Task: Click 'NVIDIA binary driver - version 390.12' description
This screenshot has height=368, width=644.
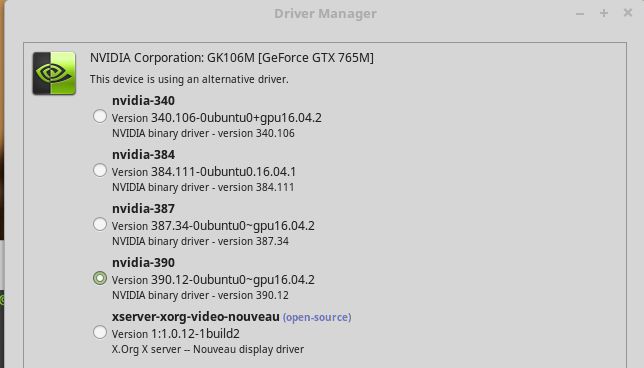Action: click(200, 295)
